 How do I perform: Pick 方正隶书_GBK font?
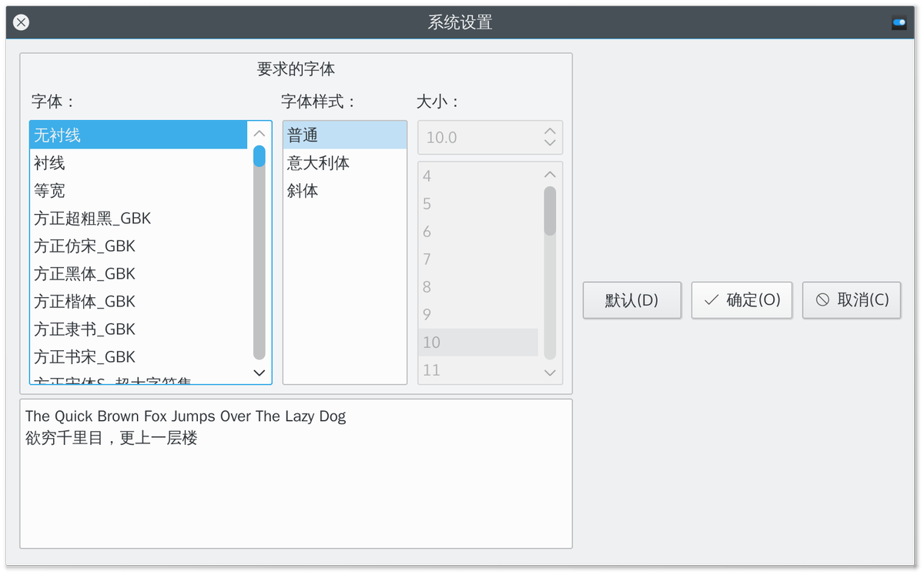click(x=85, y=329)
